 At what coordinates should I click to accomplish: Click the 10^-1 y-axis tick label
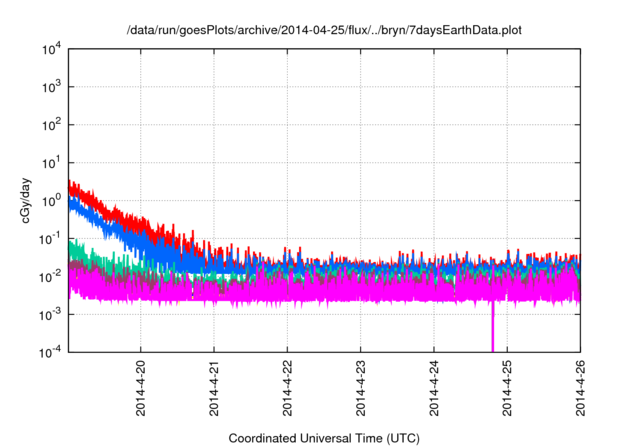tap(50, 239)
